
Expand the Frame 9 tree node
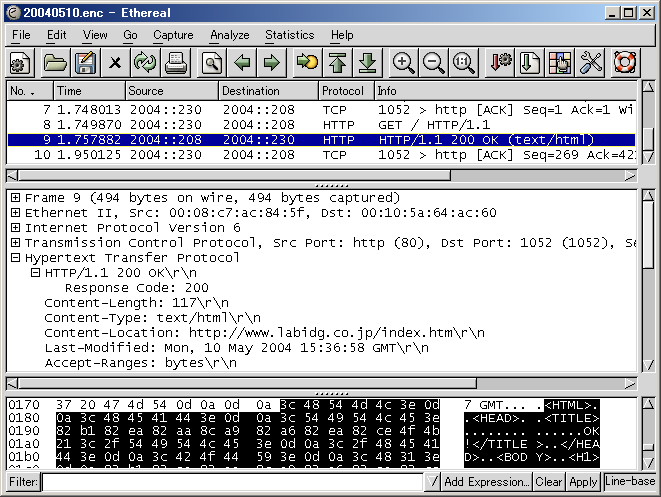(x=16, y=198)
